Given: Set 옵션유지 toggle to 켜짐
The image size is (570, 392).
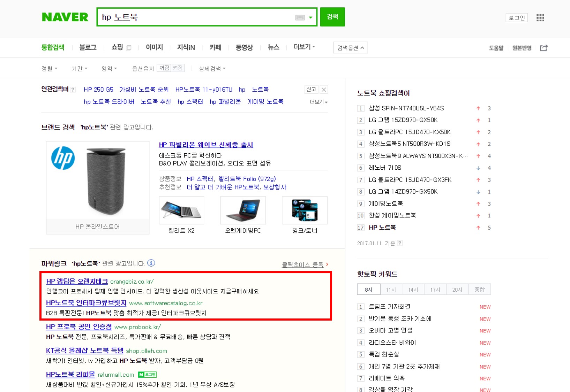Looking at the screenshot, I should [178, 68].
